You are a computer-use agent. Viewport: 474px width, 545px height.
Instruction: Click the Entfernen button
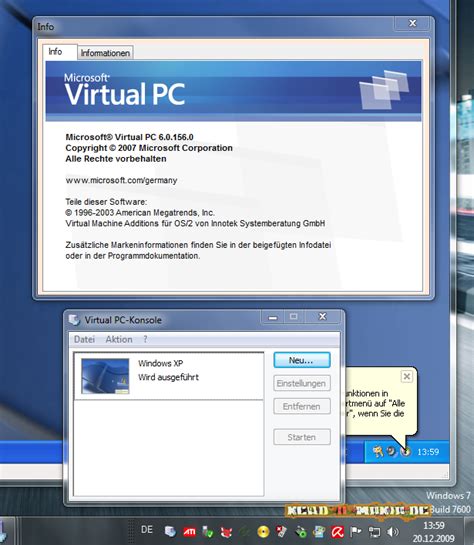click(302, 406)
